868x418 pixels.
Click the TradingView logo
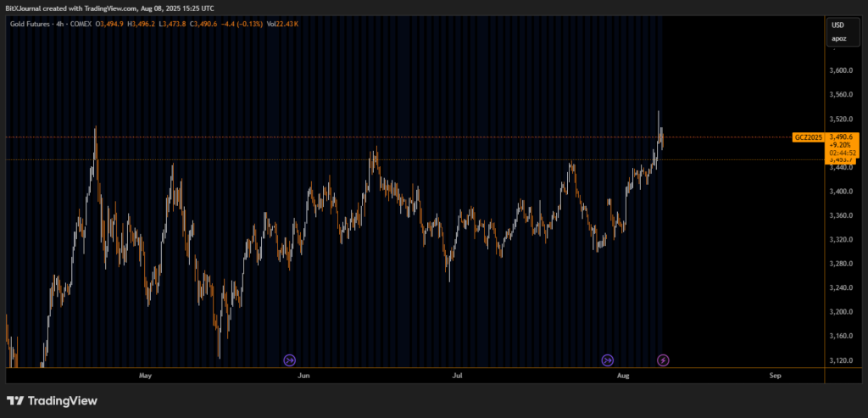[52, 400]
